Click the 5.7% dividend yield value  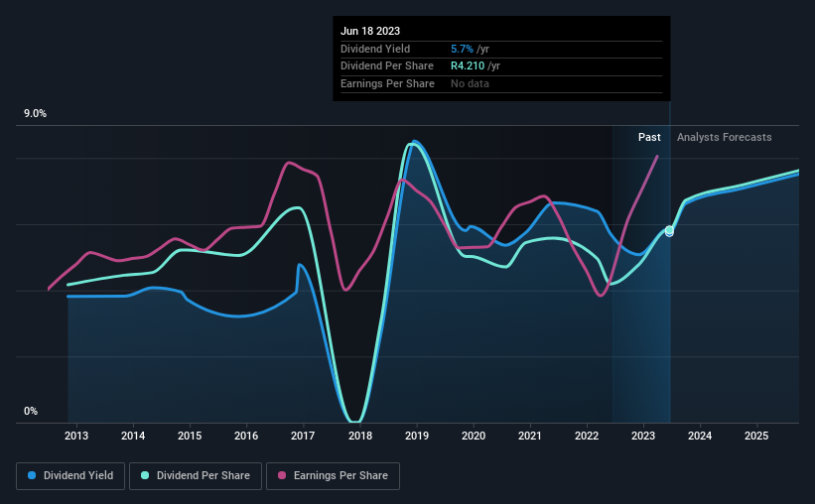[x=462, y=49]
